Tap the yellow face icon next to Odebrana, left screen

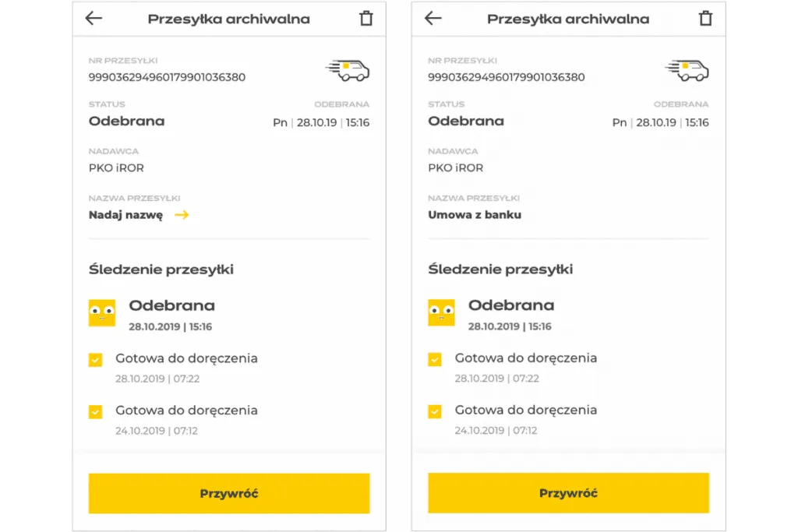point(102,312)
